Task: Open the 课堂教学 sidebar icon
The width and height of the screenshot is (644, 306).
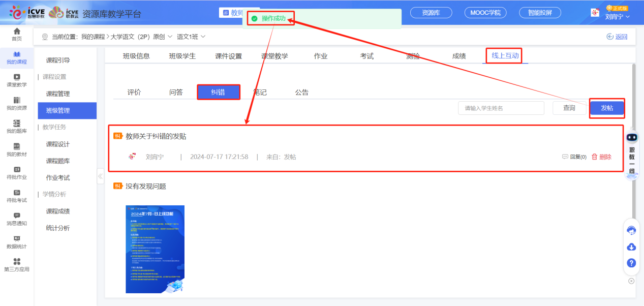Action: [17, 80]
